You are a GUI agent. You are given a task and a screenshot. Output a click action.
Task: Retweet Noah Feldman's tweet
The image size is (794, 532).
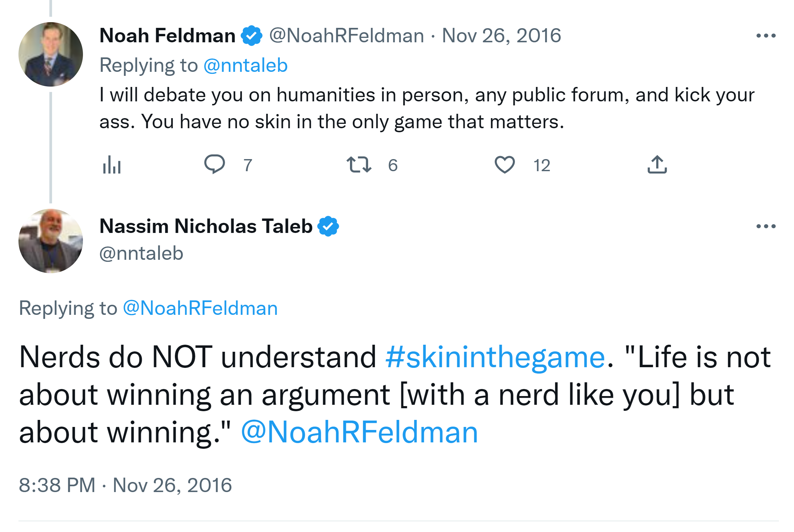click(x=359, y=165)
